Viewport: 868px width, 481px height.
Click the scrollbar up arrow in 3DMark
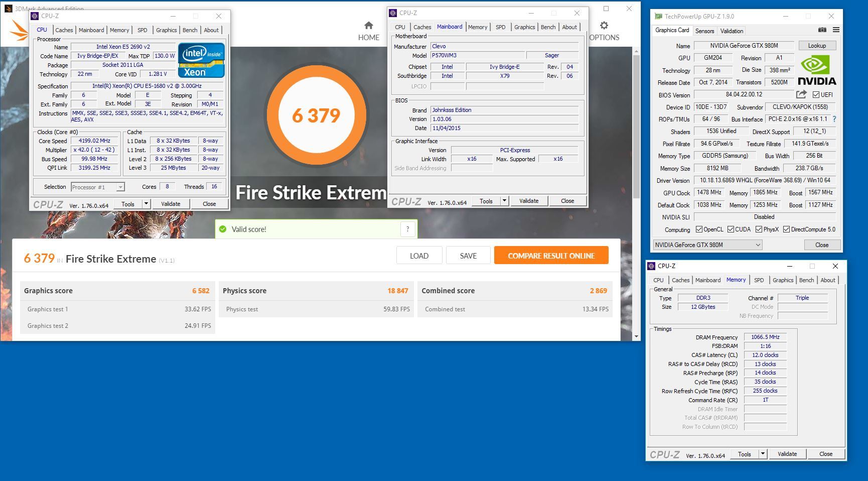click(x=636, y=51)
